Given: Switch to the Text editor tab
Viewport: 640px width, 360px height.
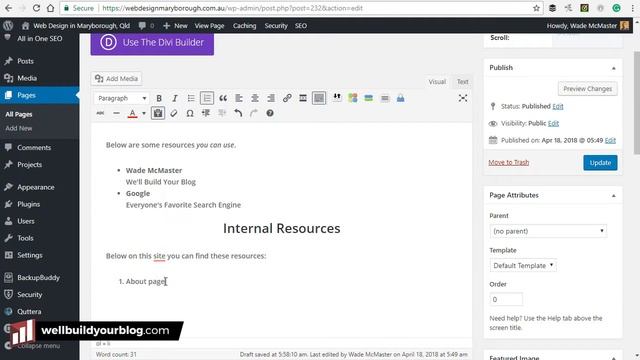Looking at the screenshot, I should coord(462,82).
